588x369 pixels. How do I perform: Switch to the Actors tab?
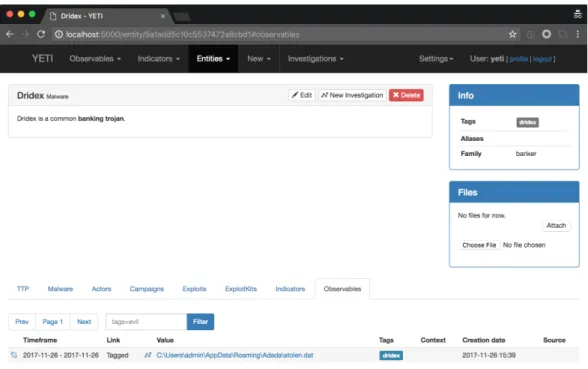pyautogui.click(x=101, y=289)
